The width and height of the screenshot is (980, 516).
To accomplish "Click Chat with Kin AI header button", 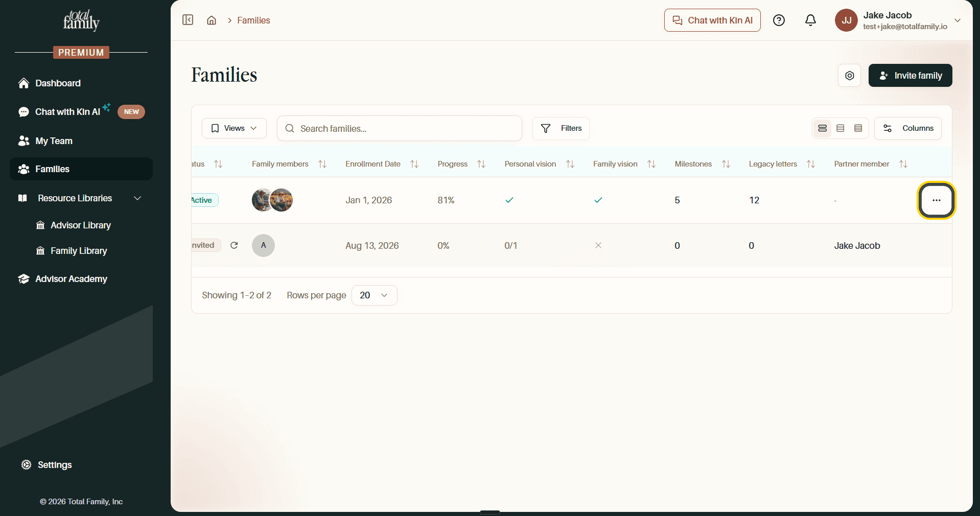I will tap(712, 20).
